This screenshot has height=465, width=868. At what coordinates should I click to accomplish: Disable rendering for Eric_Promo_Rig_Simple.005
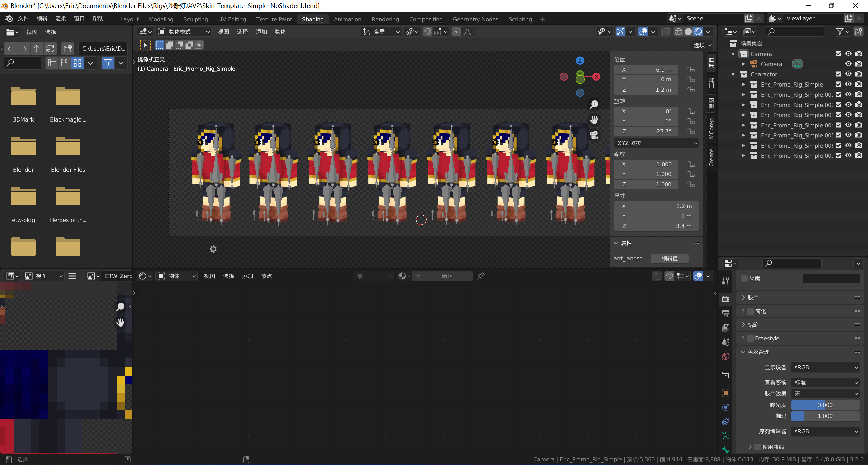pos(859,135)
